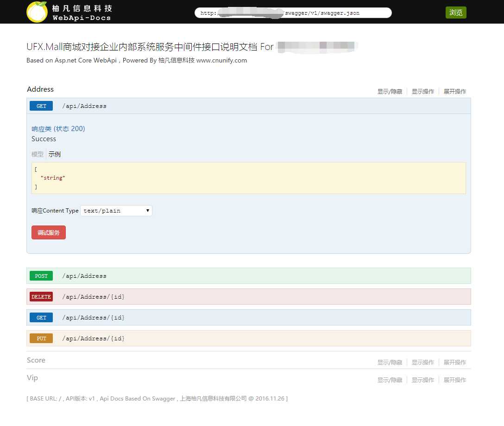Focus the swagger.json URL input field
Viewport: 504px width, 426px height.
tap(293, 13)
